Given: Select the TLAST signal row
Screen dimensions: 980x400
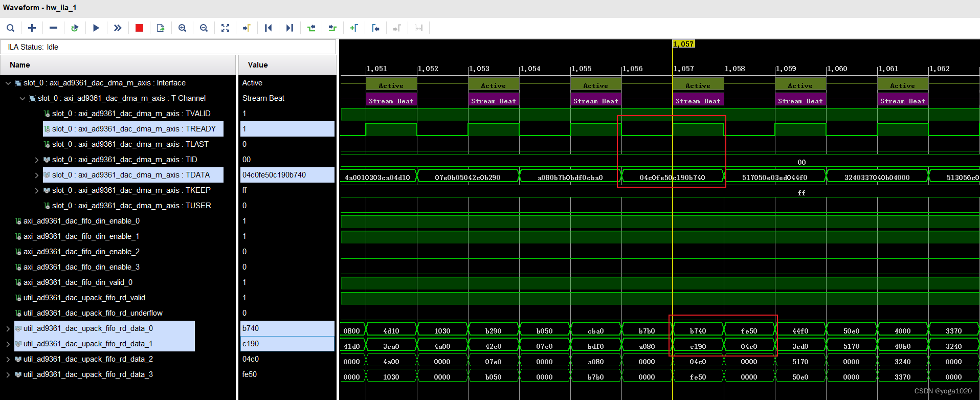Looking at the screenshot, I should coord(130,144).
